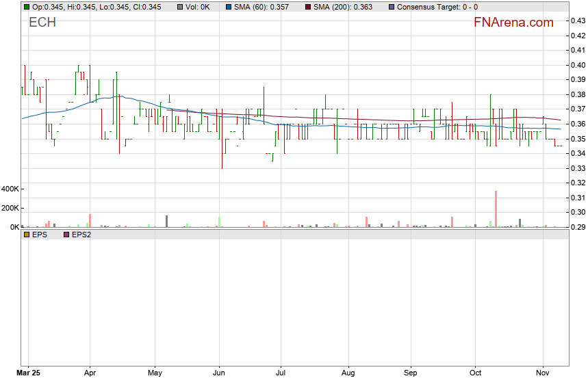Click the FNArena.com logo
This screenshot has width=588, height=387.
(x=513, y=23)
